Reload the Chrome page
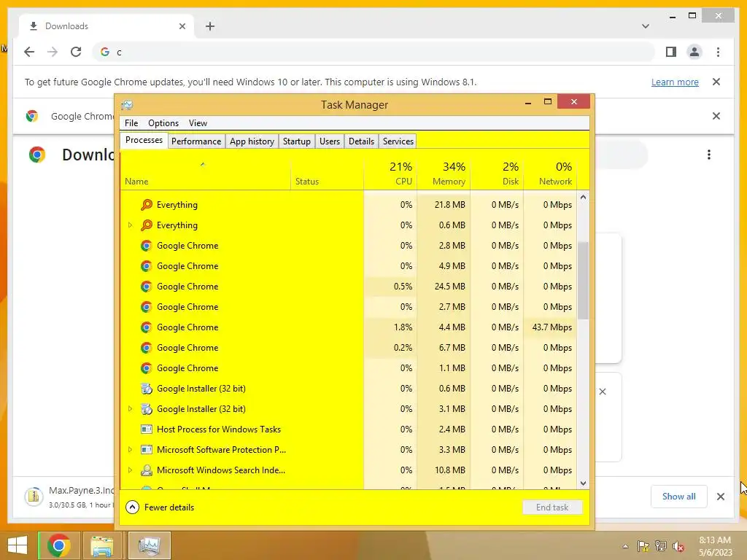 click(x=76, y=52)
